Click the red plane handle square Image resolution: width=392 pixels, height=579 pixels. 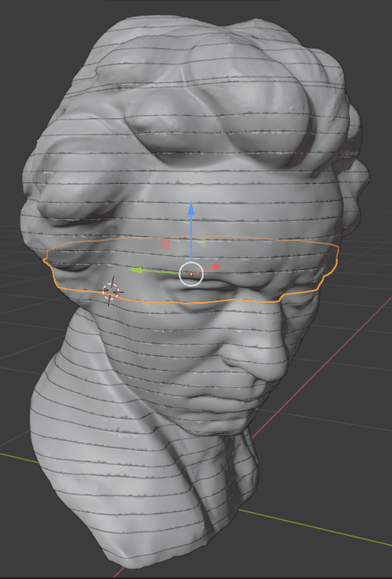tap(166, 244)
